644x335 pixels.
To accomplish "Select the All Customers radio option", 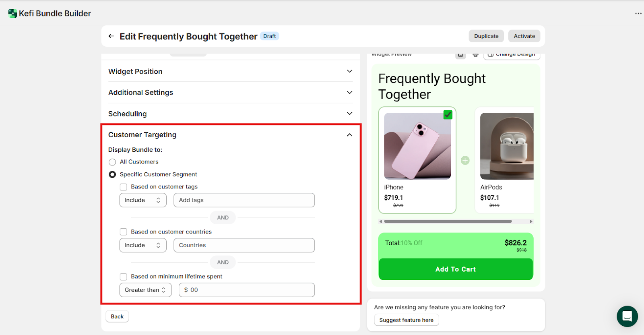I will click(112, 162).
